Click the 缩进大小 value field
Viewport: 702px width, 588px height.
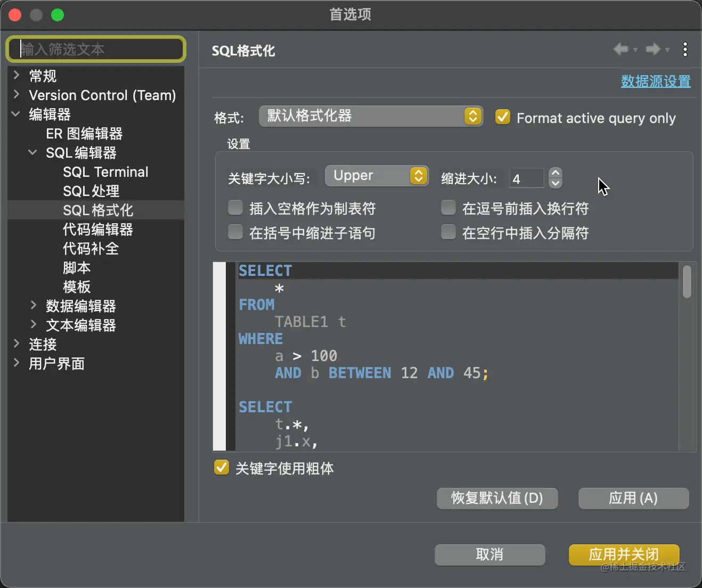(526, 178)
